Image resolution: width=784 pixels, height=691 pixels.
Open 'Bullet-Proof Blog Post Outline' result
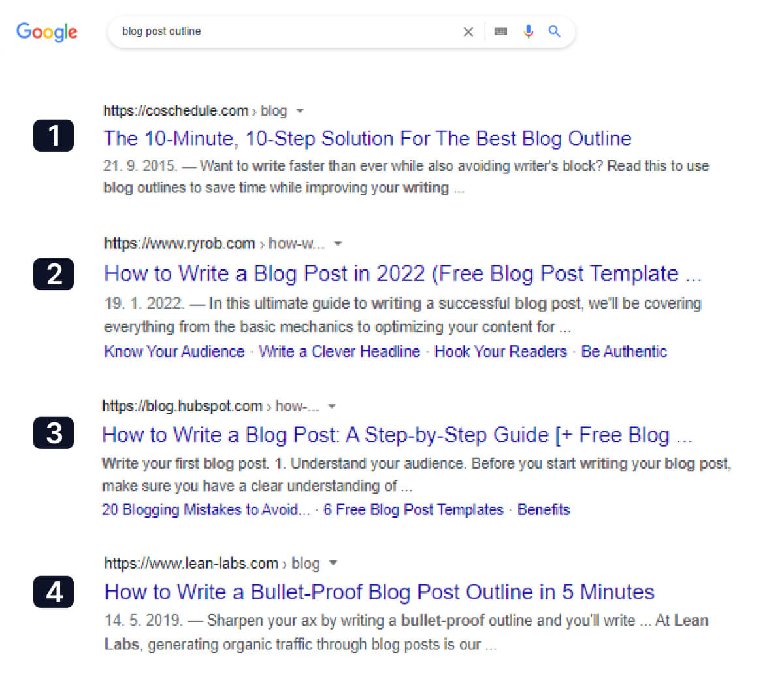pos(380,592)
